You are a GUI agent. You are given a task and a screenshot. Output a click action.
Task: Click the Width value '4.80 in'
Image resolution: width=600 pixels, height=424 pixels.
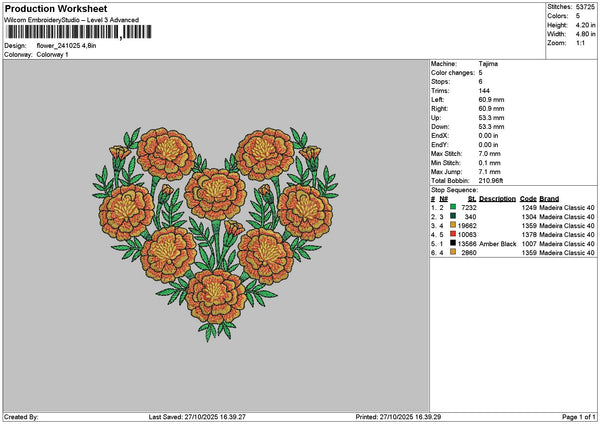click(x=585, y=34)
